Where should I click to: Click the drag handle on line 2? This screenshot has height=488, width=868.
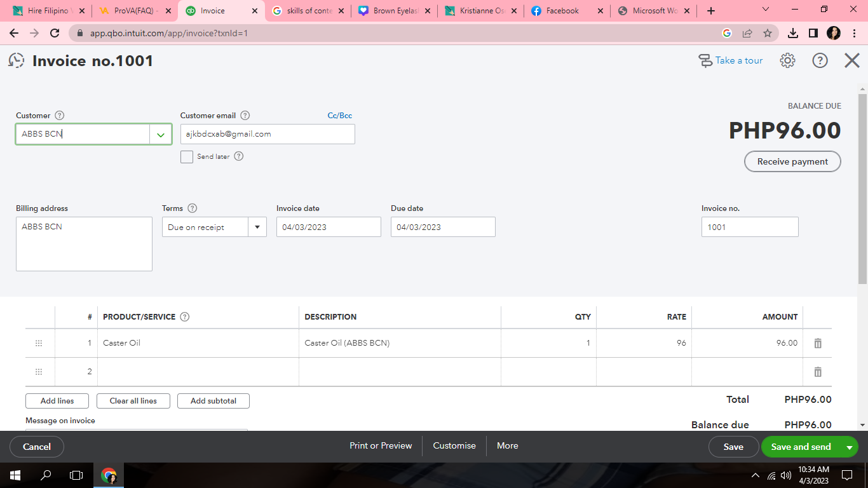click(x=39, y=372)
